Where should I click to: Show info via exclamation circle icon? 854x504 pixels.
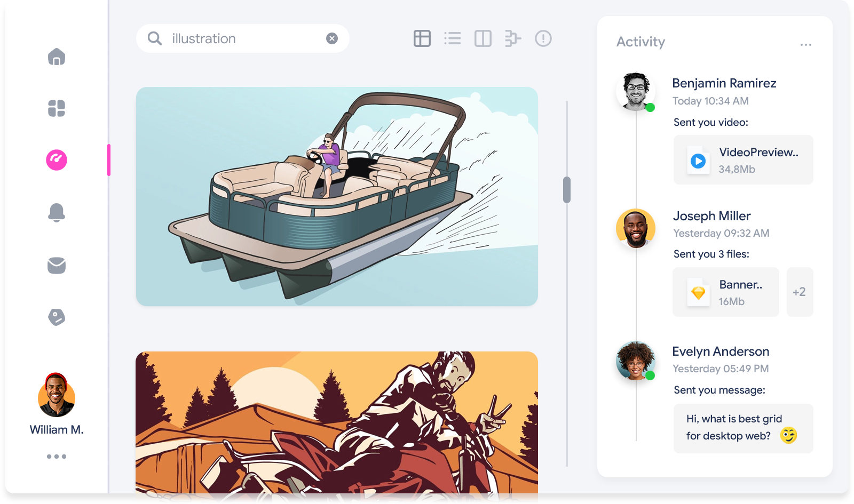click(x=543, y=38)
